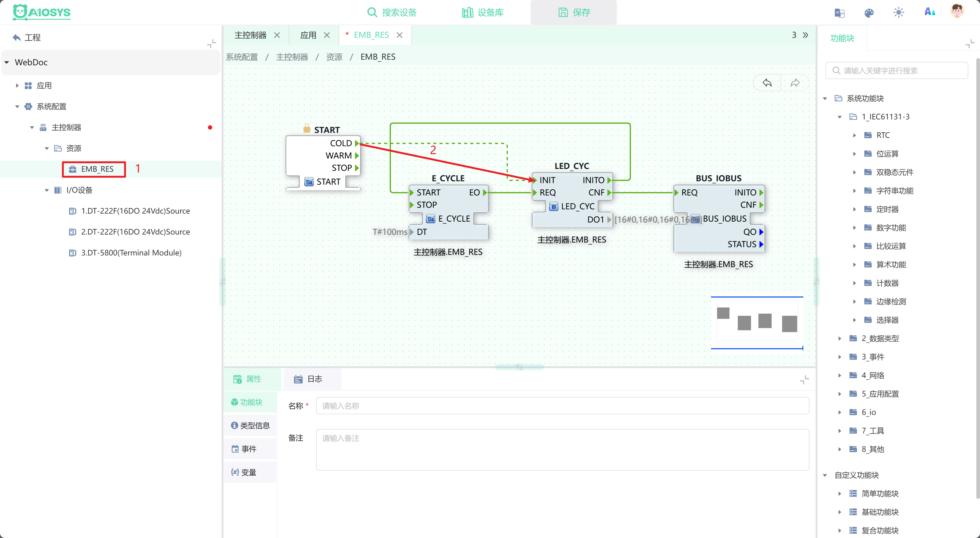The image size is (980, 538).
Task: Open the device library 设备库
Action: 482,13
